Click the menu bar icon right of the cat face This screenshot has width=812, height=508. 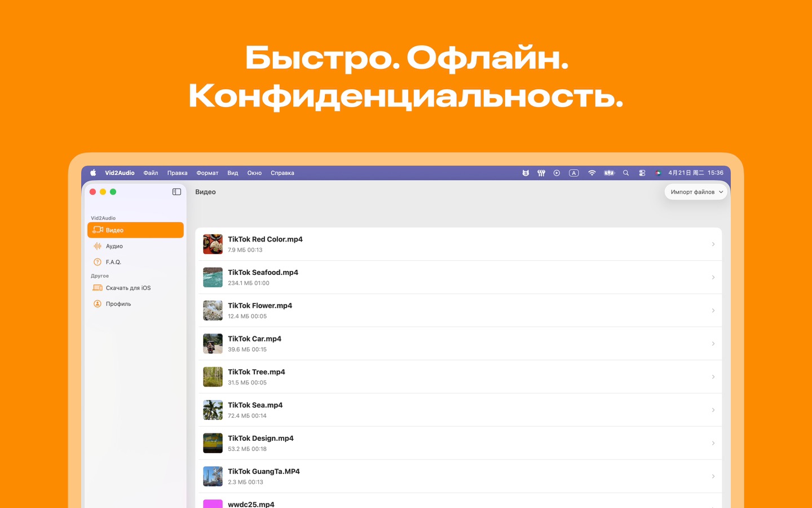541,173
